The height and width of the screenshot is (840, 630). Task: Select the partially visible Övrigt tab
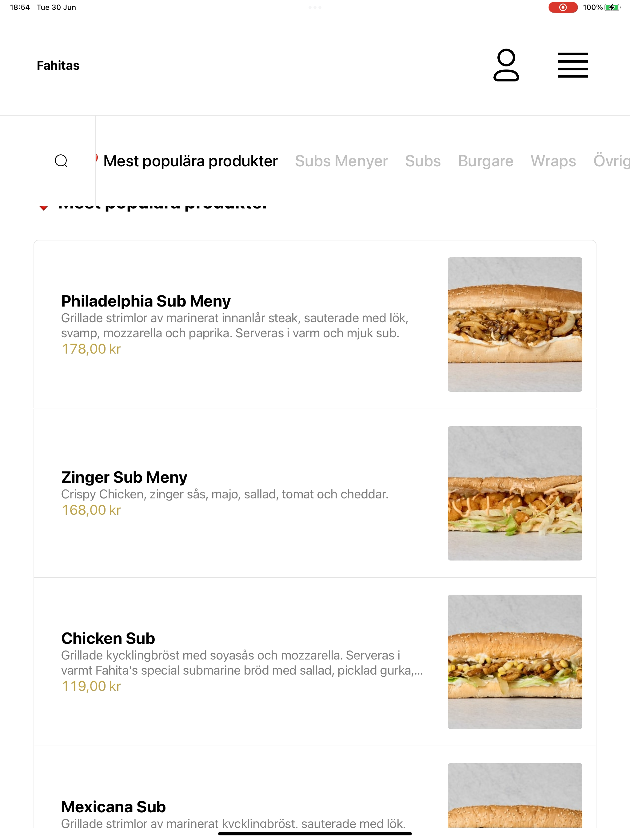tap(611, 161)
